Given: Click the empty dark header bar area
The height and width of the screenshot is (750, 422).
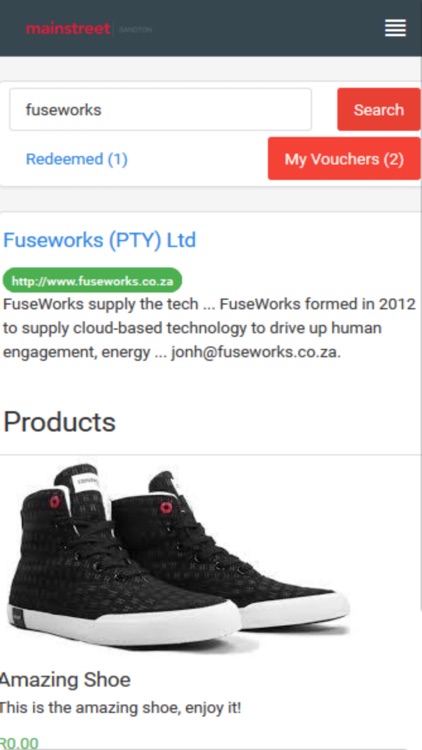Looking at the screenshot, I should (x=268, y=28).
